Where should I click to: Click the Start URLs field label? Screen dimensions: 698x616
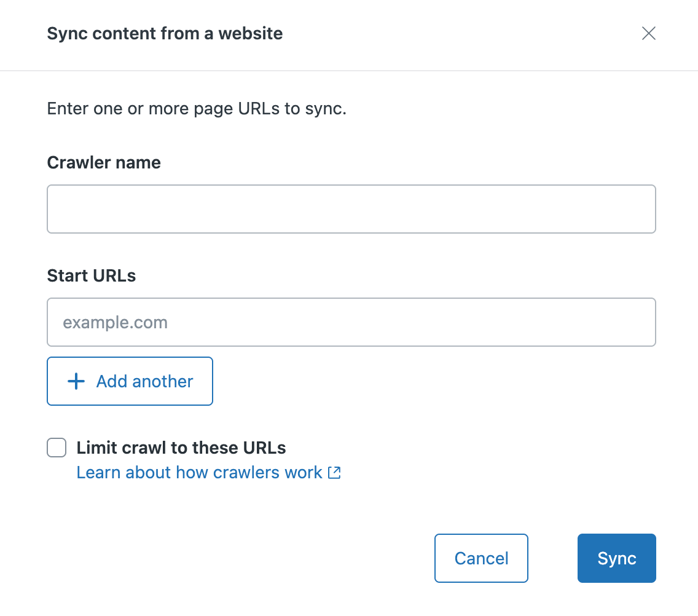point(92,275)
